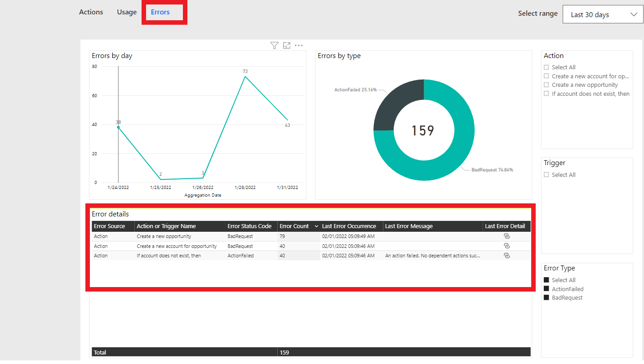The width and height of the screenshot is (644, 364).
Task: Open error detail link for Create a new account row
Action: pos(507,246)
